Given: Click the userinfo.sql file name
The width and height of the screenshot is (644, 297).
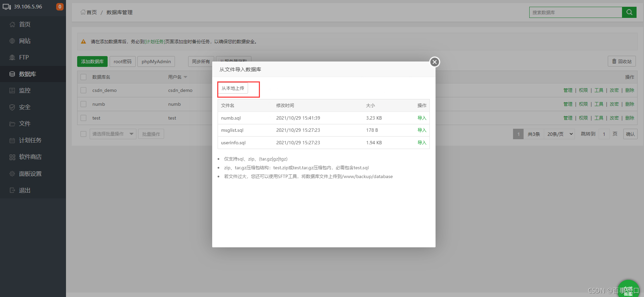Looking at the screenshot, I should [233, 143].
